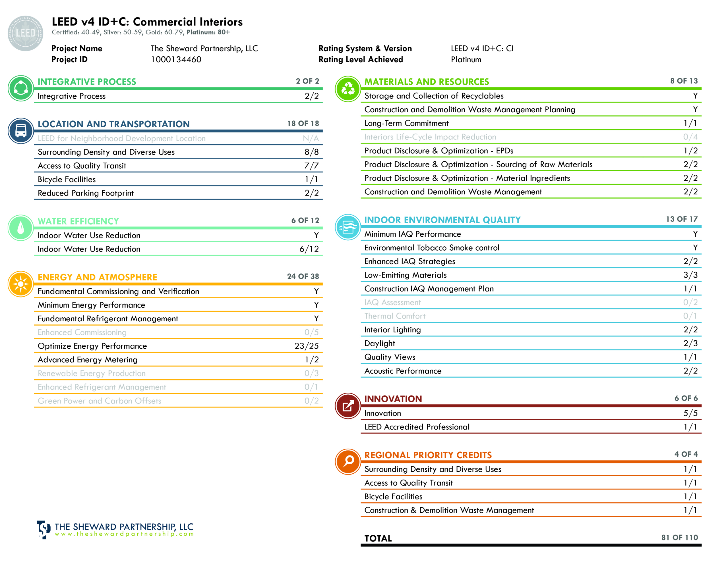728x562 pixels.
Task: Click the Project ID number 1000134460
Action: (x=176, y=60)
